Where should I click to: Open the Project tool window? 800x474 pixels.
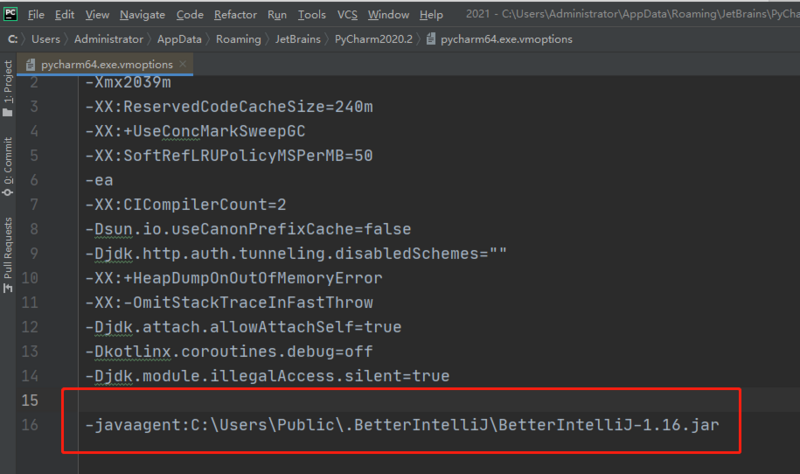pos(8,88)
